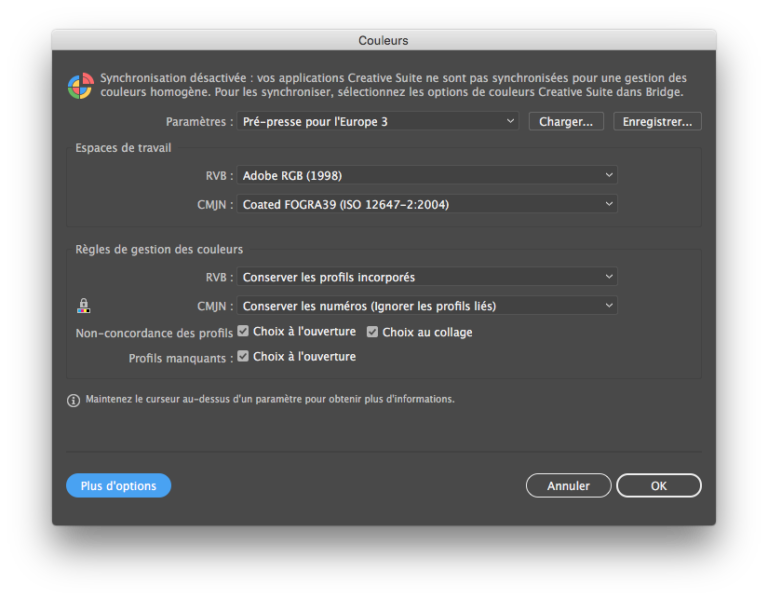
Task: Click the Couleurs dialog title bar
Action: (383, 40)
